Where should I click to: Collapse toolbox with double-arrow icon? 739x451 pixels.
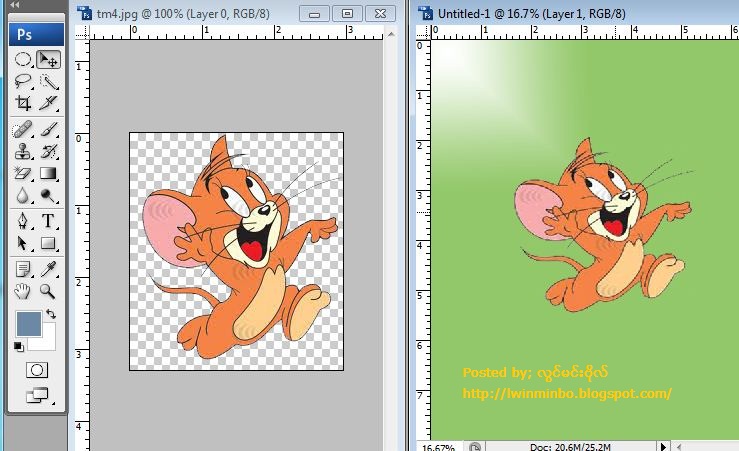pos(15,5)
